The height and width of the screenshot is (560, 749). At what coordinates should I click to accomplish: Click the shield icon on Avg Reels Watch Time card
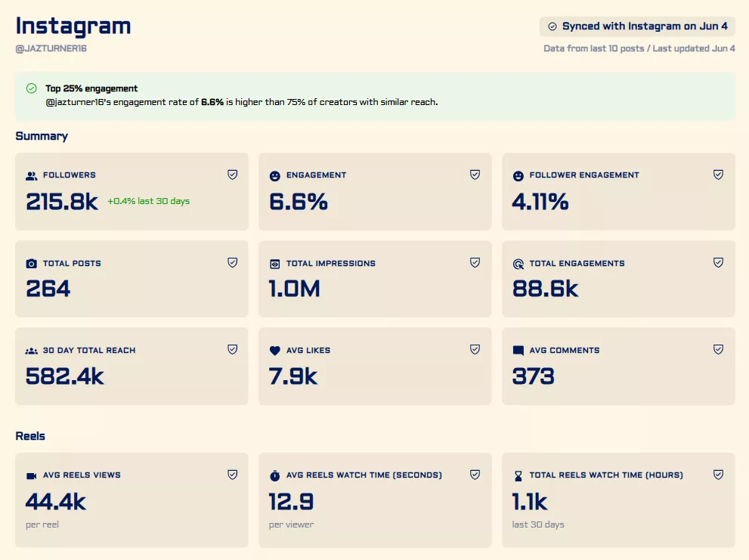475,475
